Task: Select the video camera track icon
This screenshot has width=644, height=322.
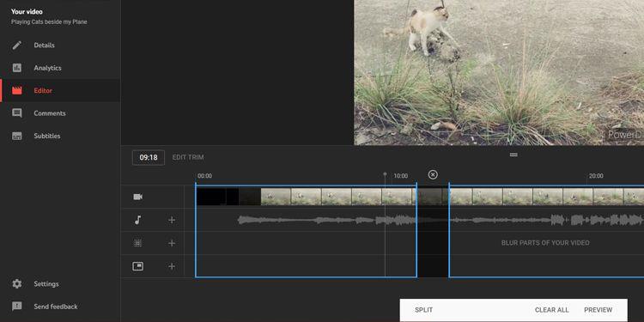Action: [138, 197]
